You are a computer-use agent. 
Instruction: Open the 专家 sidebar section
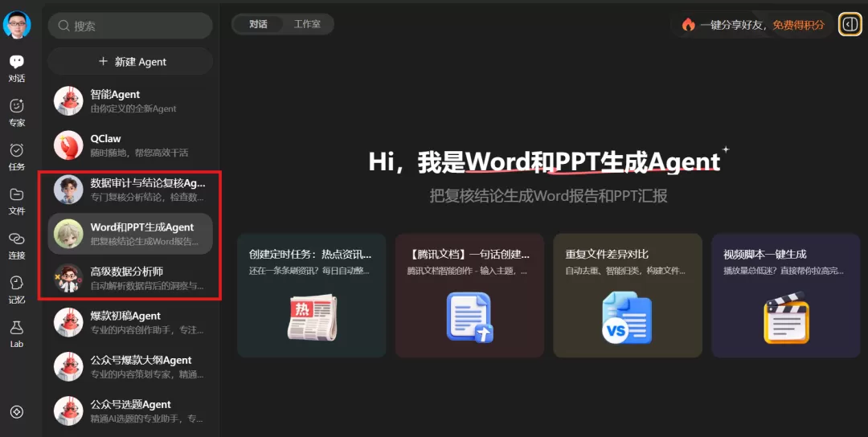pos(17,112)
